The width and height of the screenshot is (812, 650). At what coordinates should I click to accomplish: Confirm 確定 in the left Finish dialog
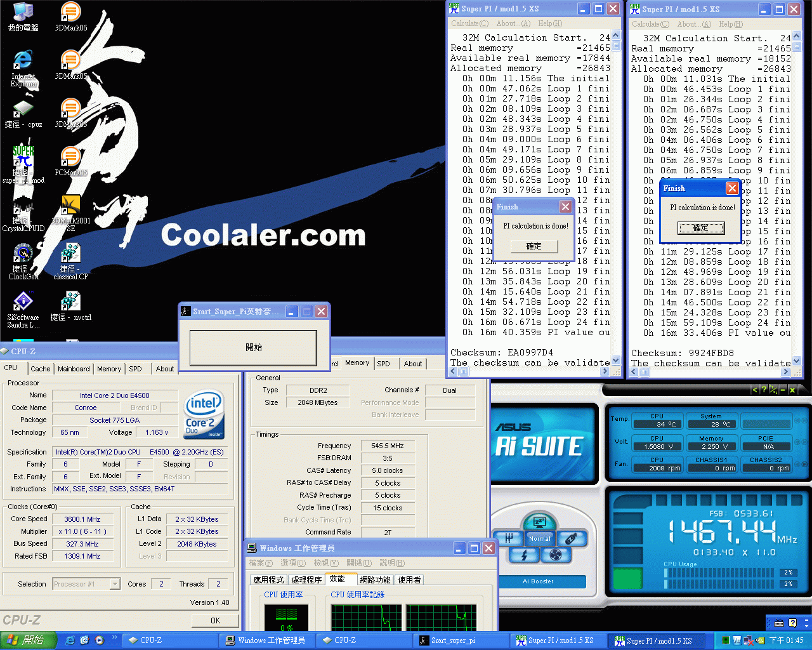coord(534,246)
